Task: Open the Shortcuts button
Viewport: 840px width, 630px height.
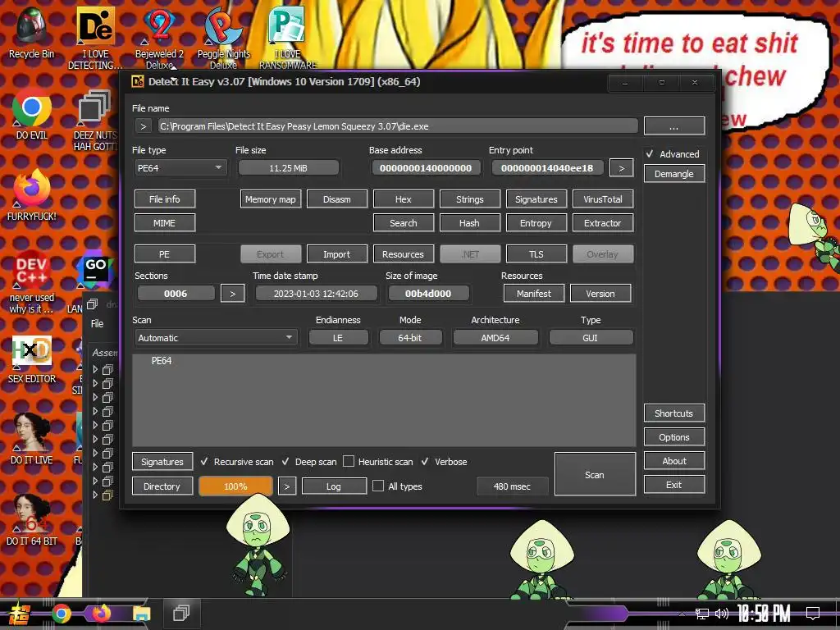Action: click(674, 413)
